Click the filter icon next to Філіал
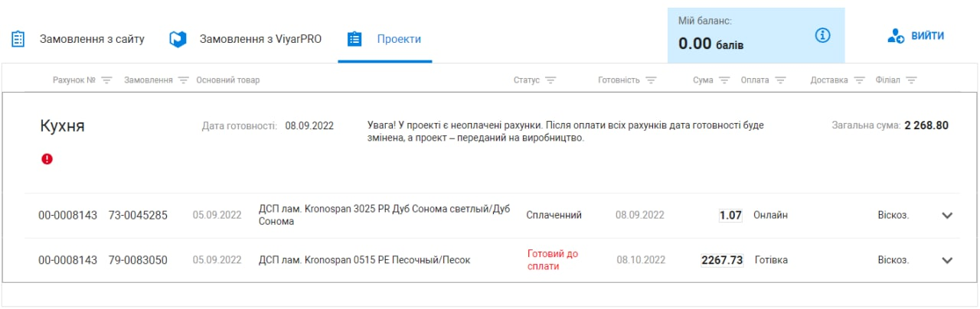The height and width of the screenshot is (309, 980). coord(911,80)
